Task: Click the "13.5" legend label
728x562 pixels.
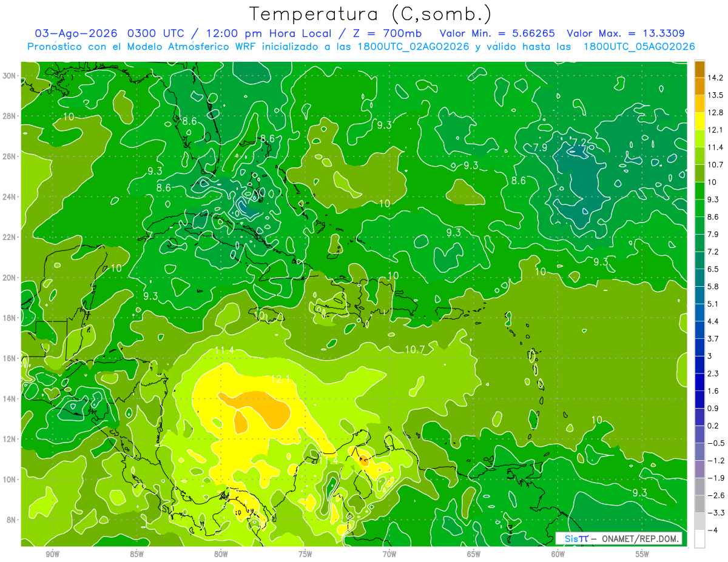Action: pos(715,95)
